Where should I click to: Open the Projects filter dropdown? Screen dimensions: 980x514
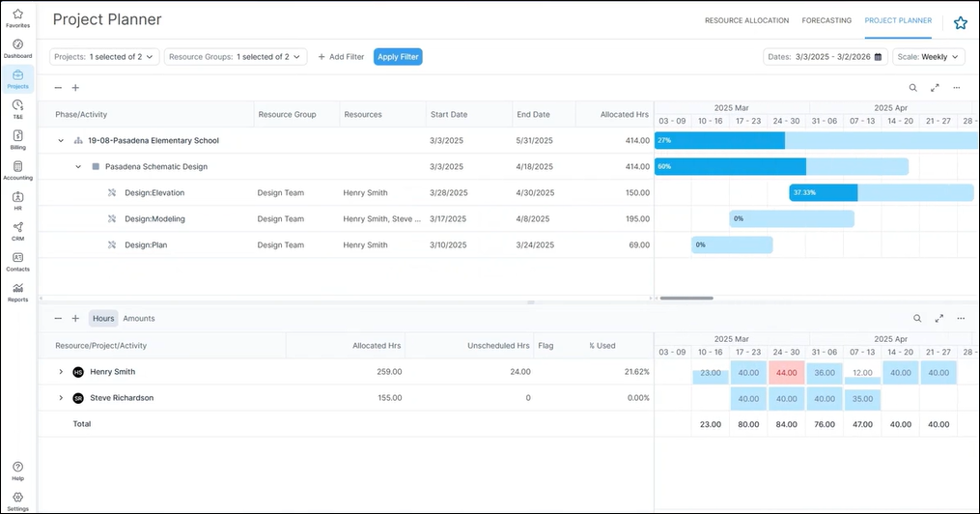[x=104, y=57]
